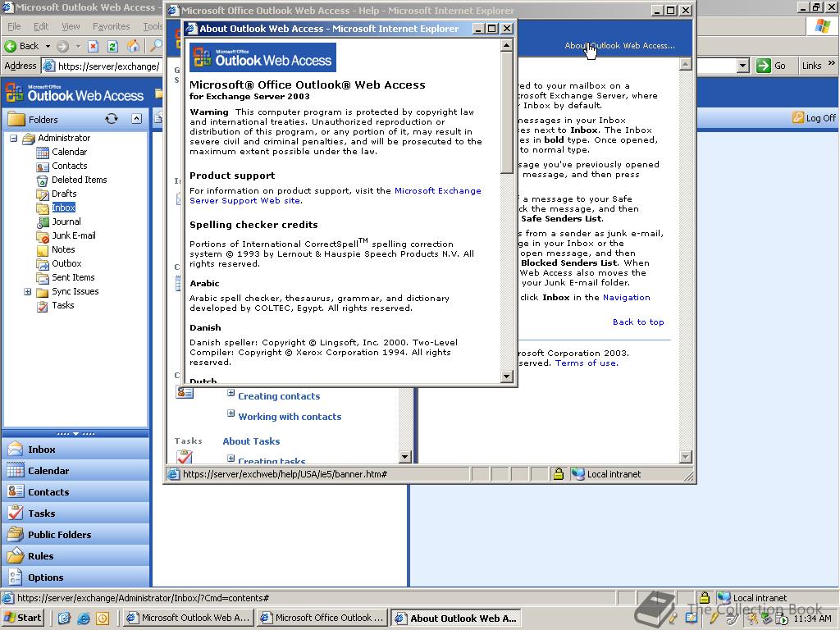Click Public Folders icon in navigation
This screenshot has width=840, height=630.
click(16, 534)
